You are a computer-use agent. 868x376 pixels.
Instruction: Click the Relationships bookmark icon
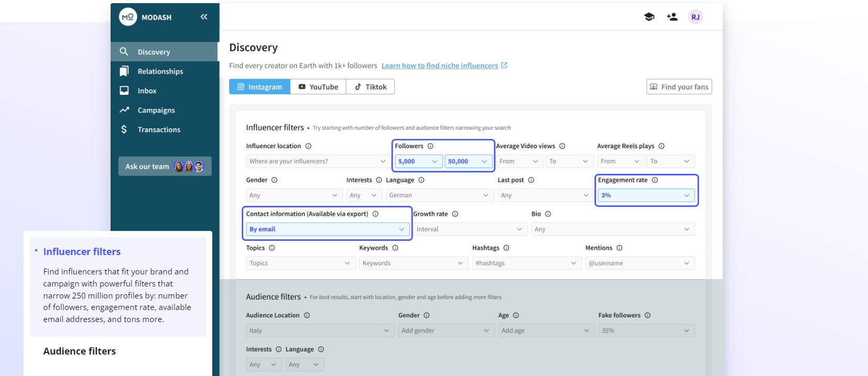pyautogui.click(x=124, y=71)
